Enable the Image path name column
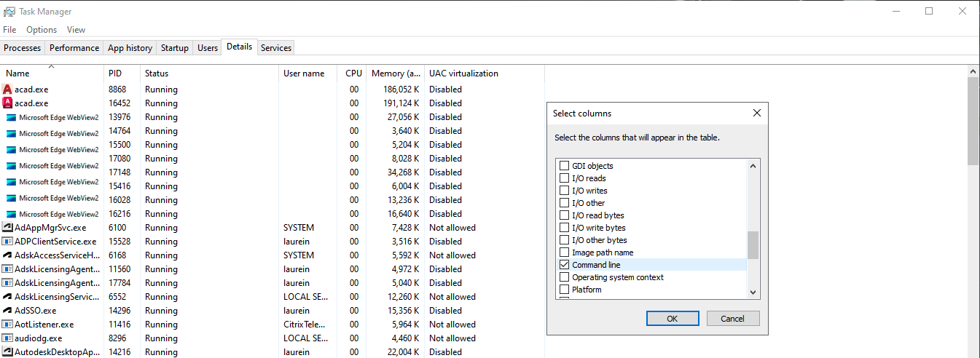The height and width of the screenshot is (358, 980). click(564, 252)
